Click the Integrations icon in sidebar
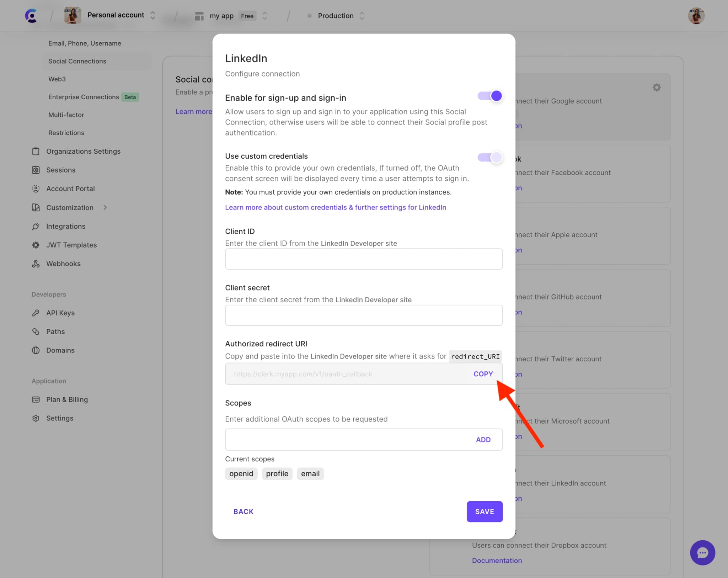728x578 pixels. click(x=37, y=226)
